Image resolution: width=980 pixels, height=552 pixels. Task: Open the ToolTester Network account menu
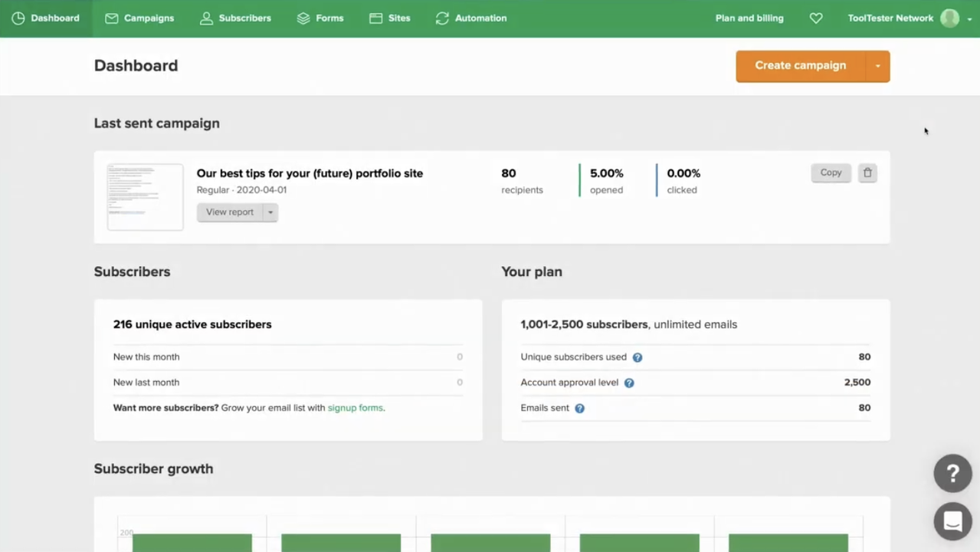[x=890, y=18]
